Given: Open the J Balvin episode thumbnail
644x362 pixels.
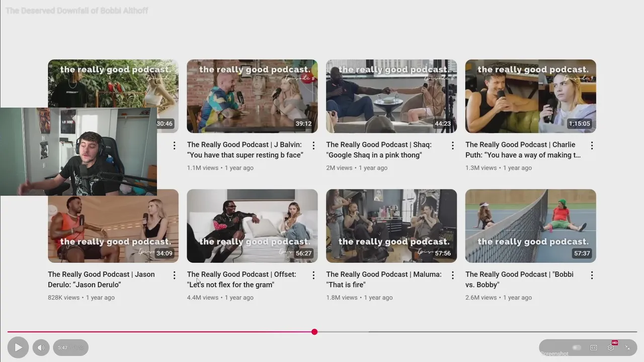Looking at the screenshot, I should click(252, 96).
